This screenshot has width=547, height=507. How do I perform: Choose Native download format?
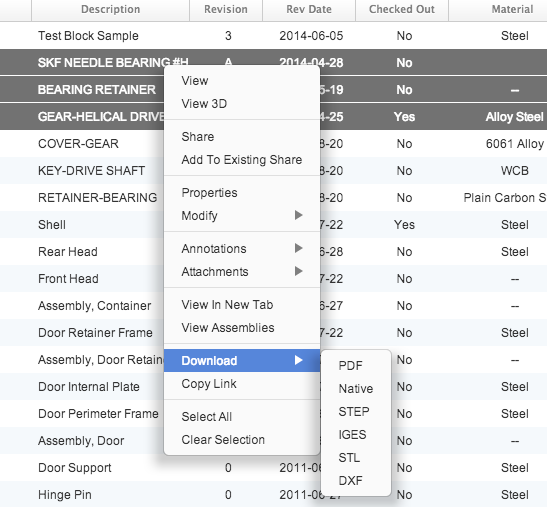[356, 389]
